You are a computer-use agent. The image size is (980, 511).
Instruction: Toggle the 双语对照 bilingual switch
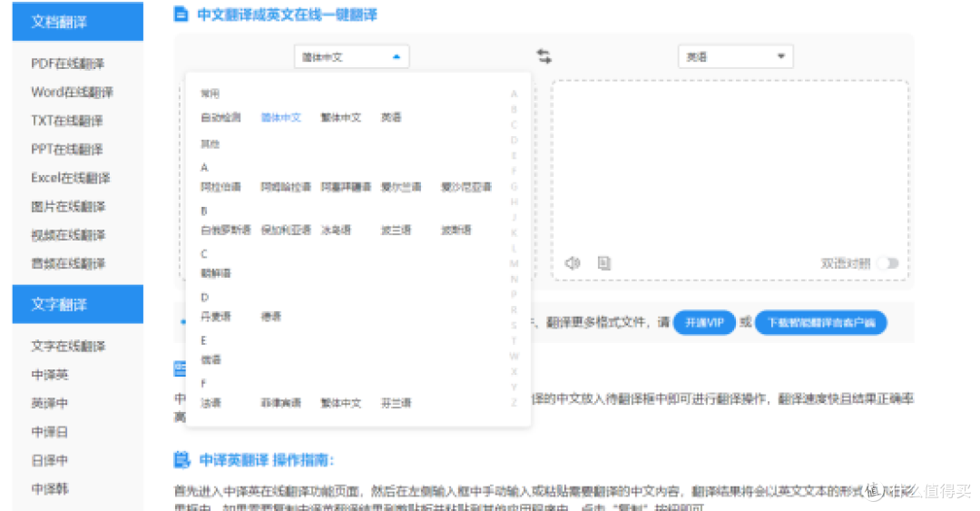[887, 263]
